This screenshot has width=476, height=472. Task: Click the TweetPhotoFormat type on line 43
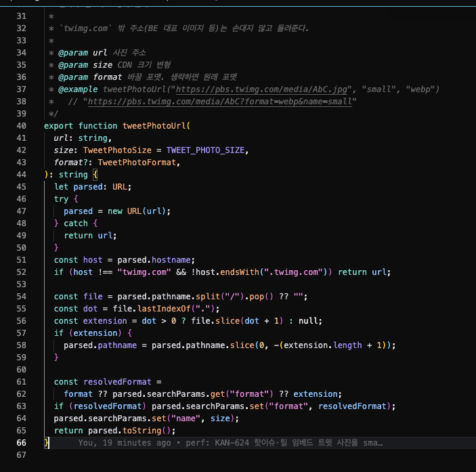(x=137, y=163)
